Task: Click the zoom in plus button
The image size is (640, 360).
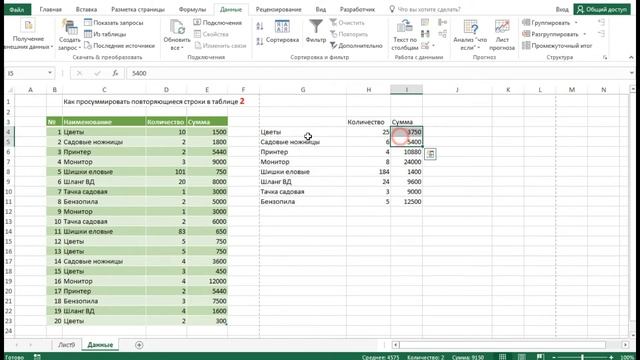Action: tap(611, 357)
